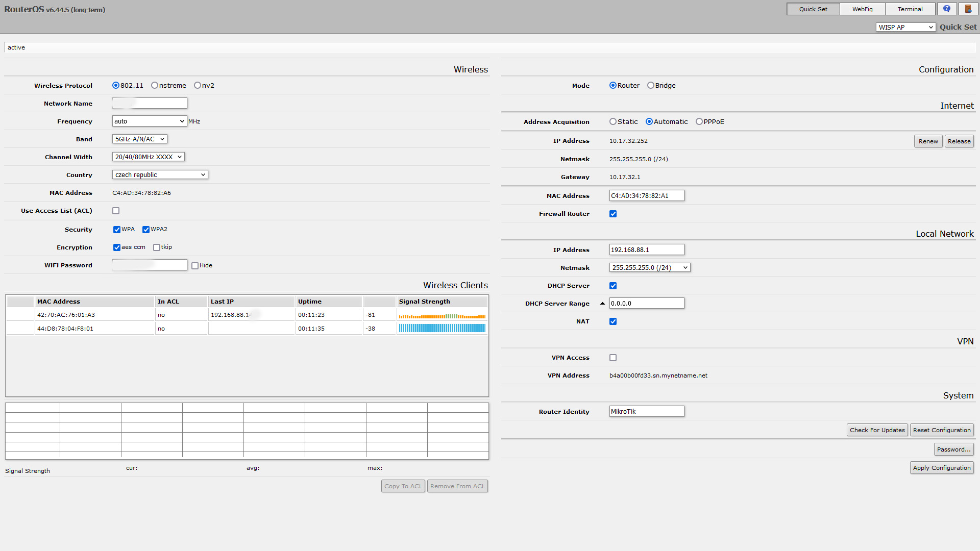The width and height of the screenshot is (980, 551).
Task: Click the Renew button
Action: 928,141
